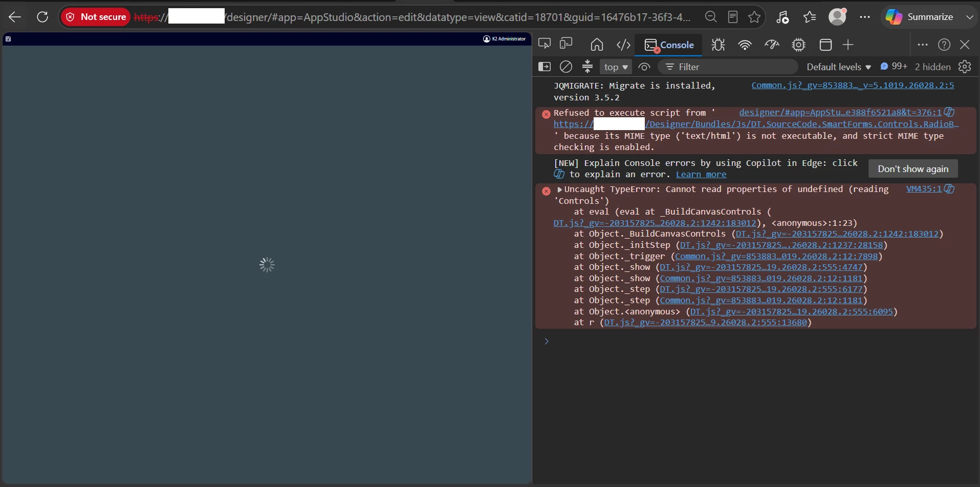Open DevTools customize three-dot menu
The height and width of the screenshot is (487, 980).
coord(923,45)
